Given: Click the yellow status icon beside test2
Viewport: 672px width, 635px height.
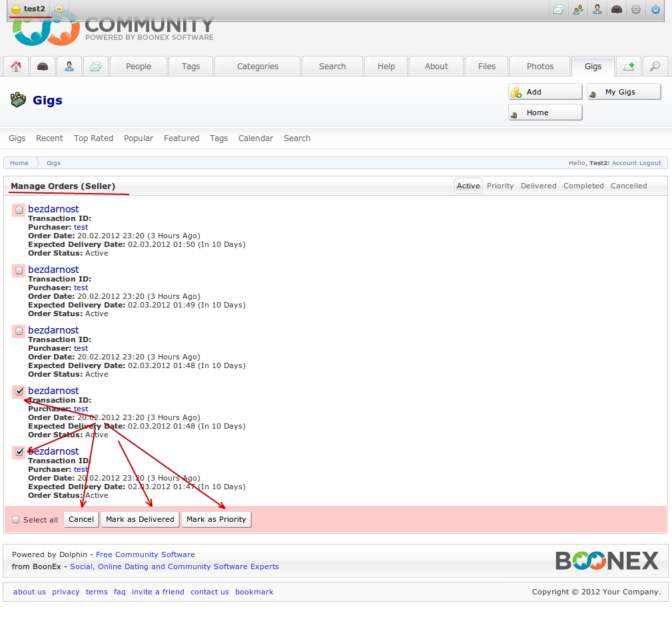Looking at the screenshot, I should point(16,9).
